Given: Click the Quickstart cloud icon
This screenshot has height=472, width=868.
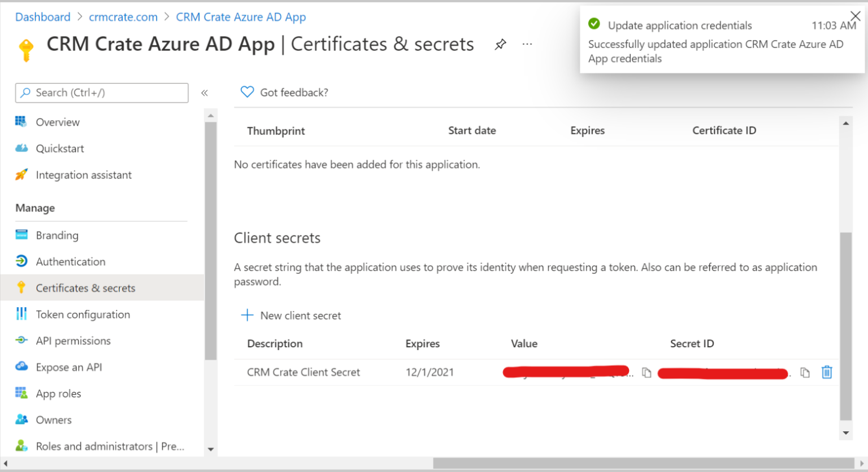Looking at the screenshot, I should click(21, 148).
